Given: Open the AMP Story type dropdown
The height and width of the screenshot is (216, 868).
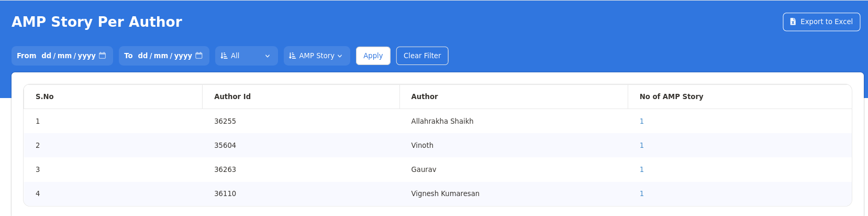Looking at the screenshot, I should click(x=317, y=56).
